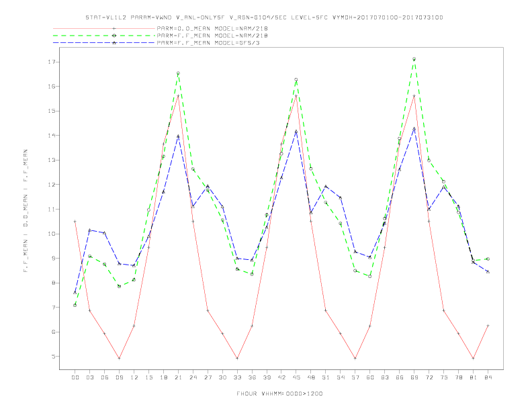Click x-axis forecast hour label 60
This screenshot has width=532, height=411.
click(x=370, y=377)
